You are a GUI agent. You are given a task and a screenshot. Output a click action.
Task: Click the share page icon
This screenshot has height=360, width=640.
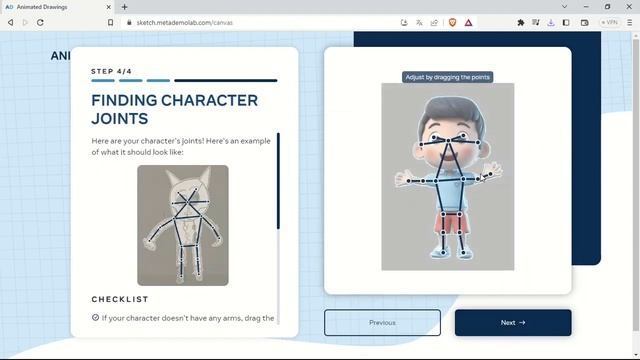click(x=434, y=22)
